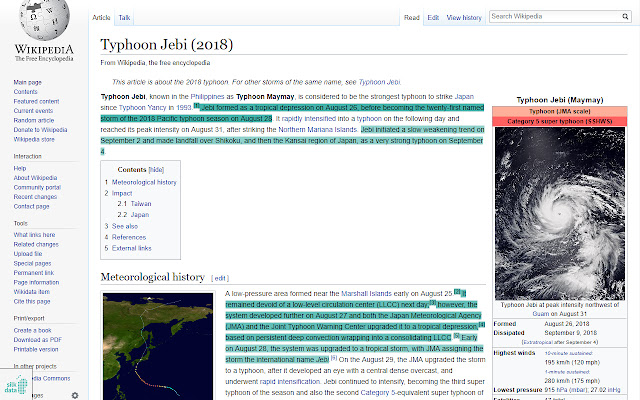Image resolution: width=640 pixels, height=400 pixels.
Task: Open the Main page sidebar link
Action: coord(27,82)
